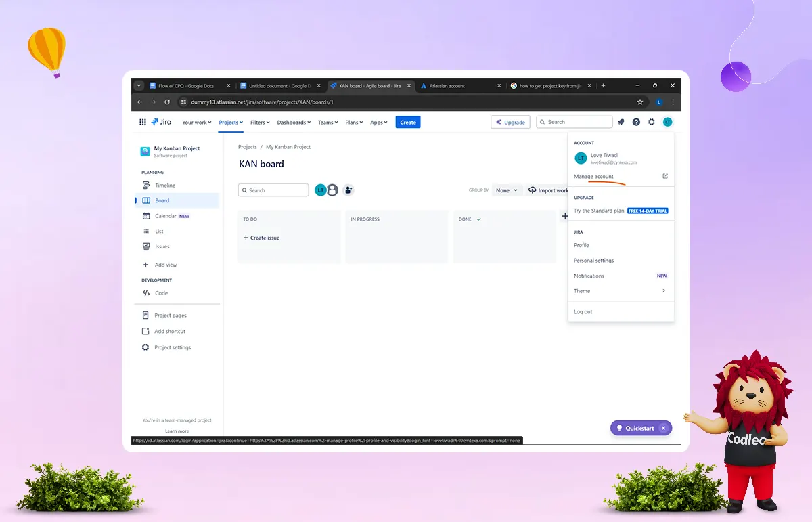Click the Jira header search field

574,122
